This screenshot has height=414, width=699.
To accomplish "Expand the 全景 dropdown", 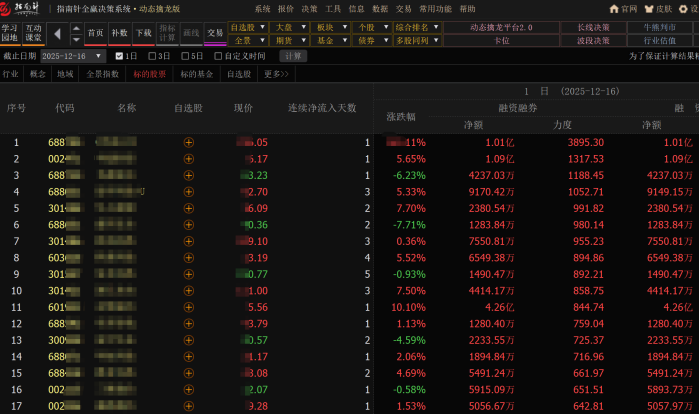I will coord(263,41).
